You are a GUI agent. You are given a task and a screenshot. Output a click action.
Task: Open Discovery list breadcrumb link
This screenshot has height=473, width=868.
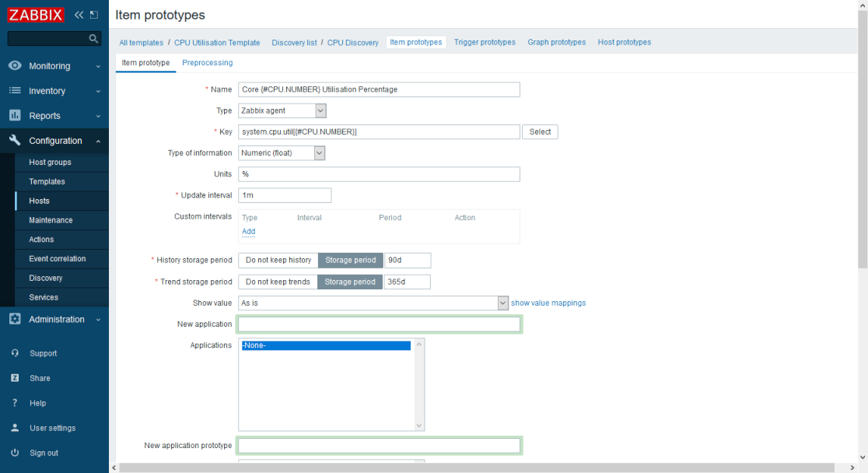[294, 43]
